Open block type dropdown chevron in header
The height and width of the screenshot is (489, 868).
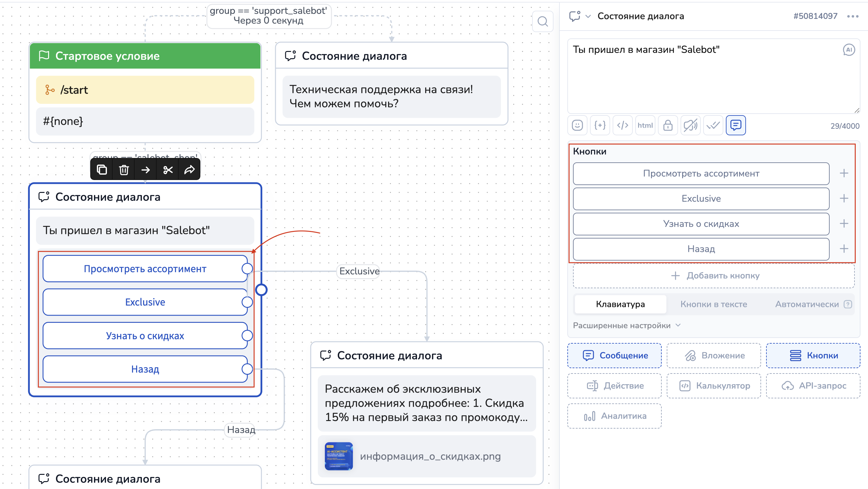pos(588,16)
